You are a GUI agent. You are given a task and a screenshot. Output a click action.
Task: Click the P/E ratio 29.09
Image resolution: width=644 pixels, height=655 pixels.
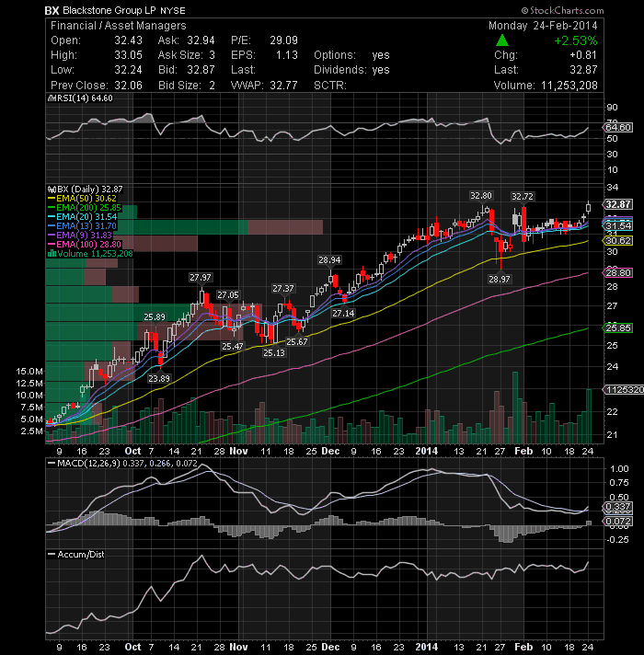283,40
